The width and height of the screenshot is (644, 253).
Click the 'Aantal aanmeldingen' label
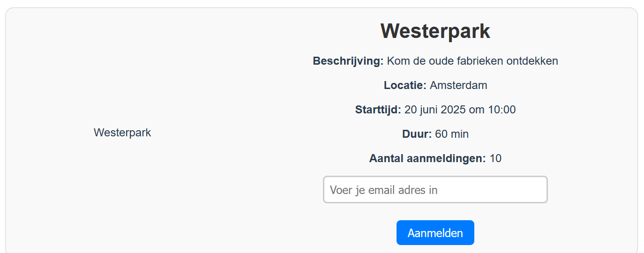click(x=427, y=158)
